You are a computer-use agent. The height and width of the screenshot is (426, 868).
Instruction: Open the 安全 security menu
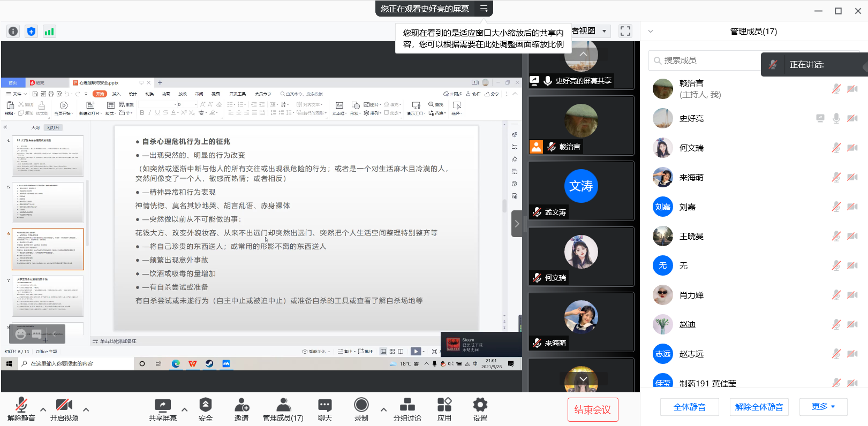[206, 409]
